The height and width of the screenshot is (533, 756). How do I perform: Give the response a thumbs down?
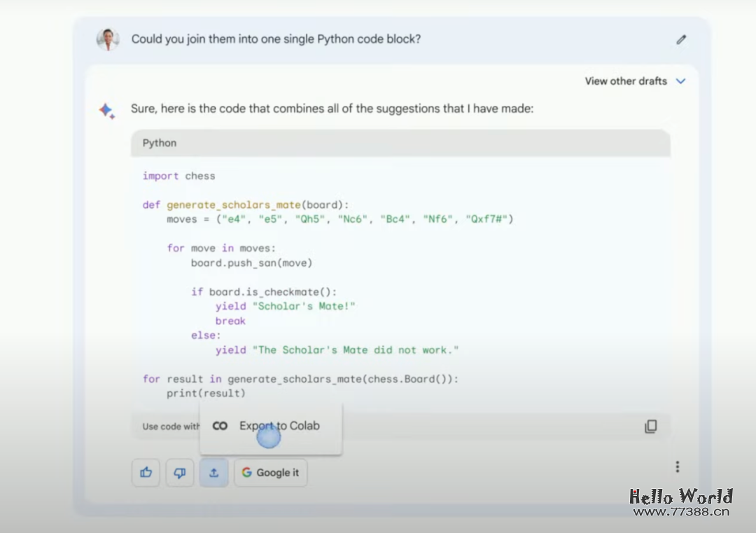click(x=179, y=473)
